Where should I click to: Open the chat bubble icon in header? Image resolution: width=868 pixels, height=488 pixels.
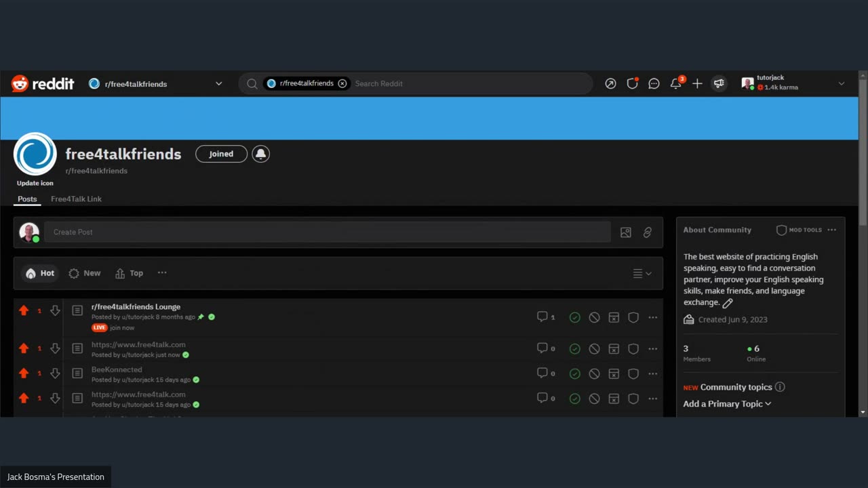654,83
